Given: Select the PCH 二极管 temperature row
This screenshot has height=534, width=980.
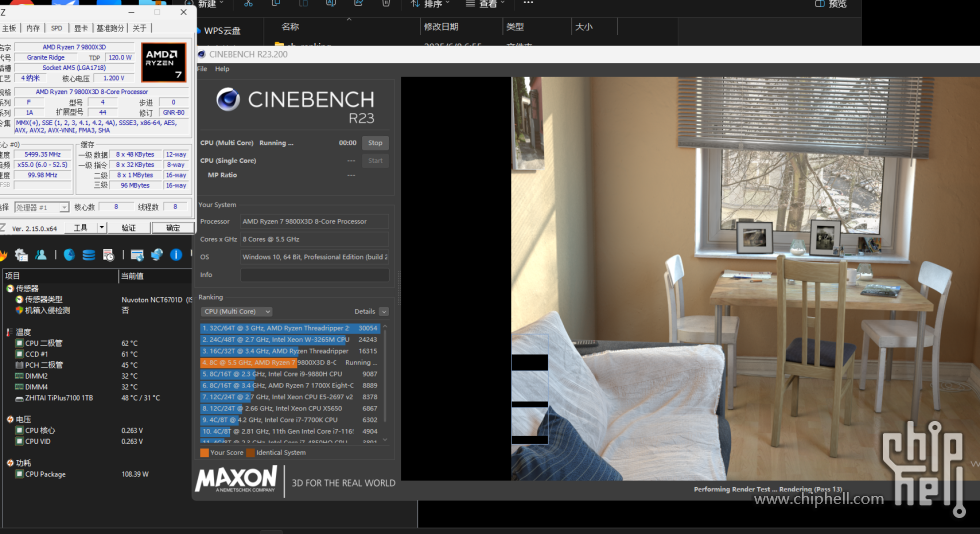Looking at the screenshot, I should (96, 365).
